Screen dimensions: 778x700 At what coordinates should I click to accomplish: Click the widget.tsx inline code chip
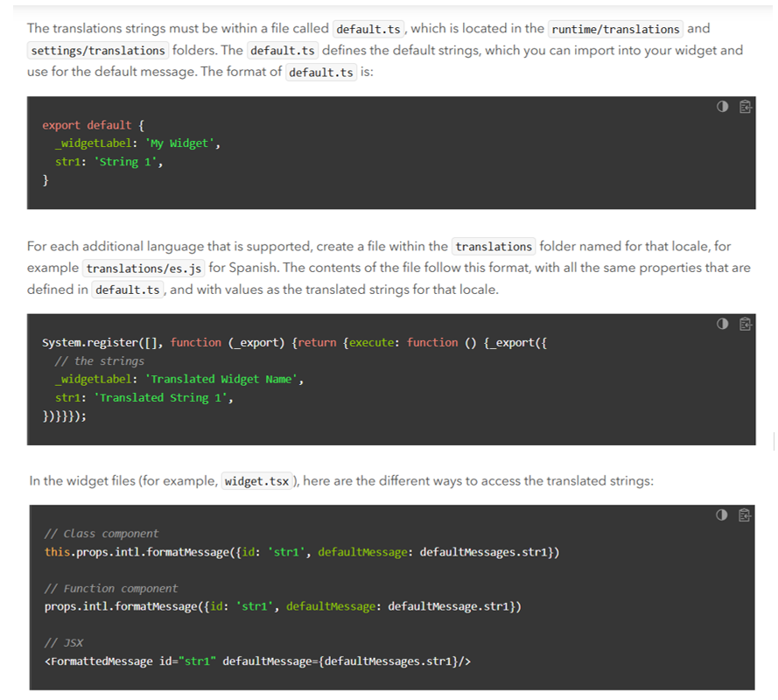click(257, 480)
